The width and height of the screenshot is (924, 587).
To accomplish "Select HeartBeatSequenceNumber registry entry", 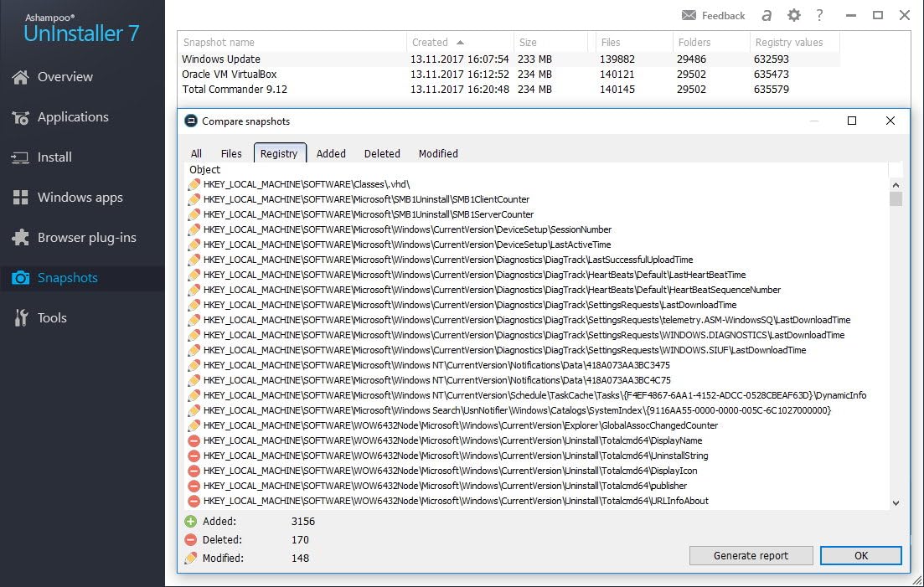I will (492, 290).
